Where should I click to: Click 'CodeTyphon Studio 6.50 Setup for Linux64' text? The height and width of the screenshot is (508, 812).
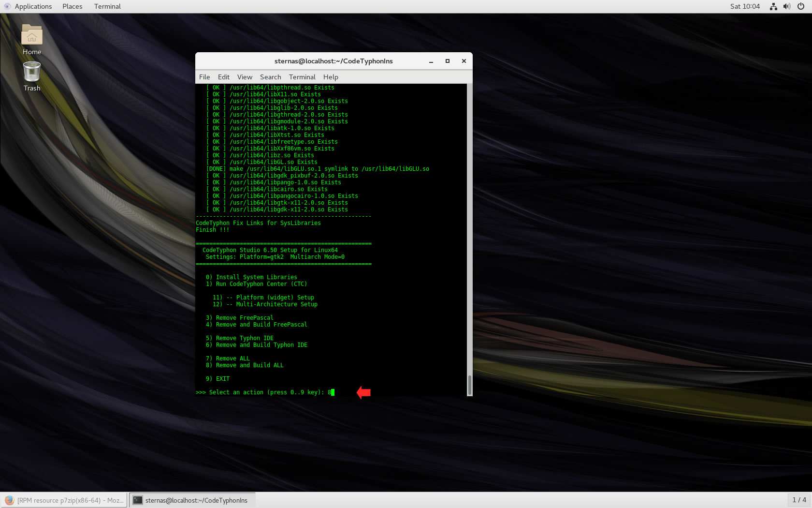[x=270, y=250]
